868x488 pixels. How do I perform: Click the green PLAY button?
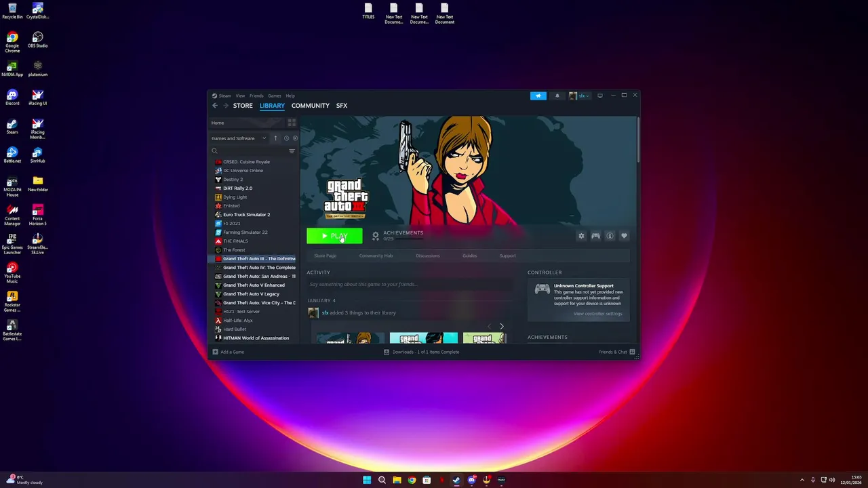334,236
